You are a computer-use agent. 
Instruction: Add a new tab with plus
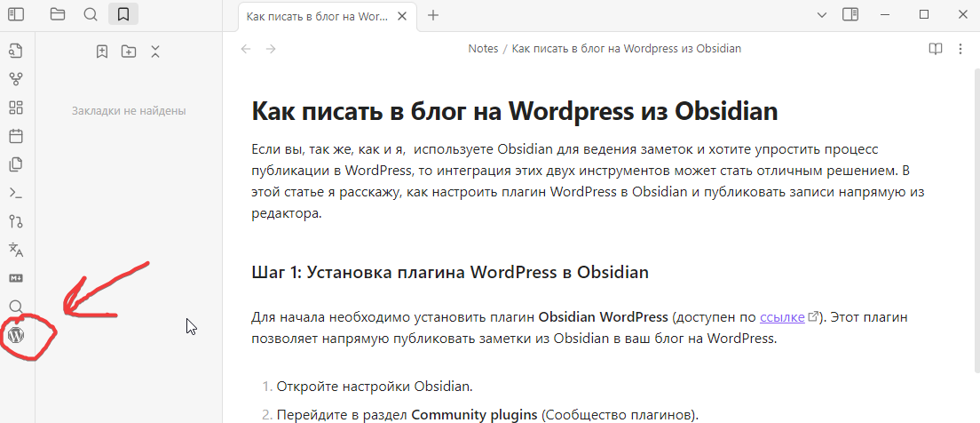[x=432, y=16]
